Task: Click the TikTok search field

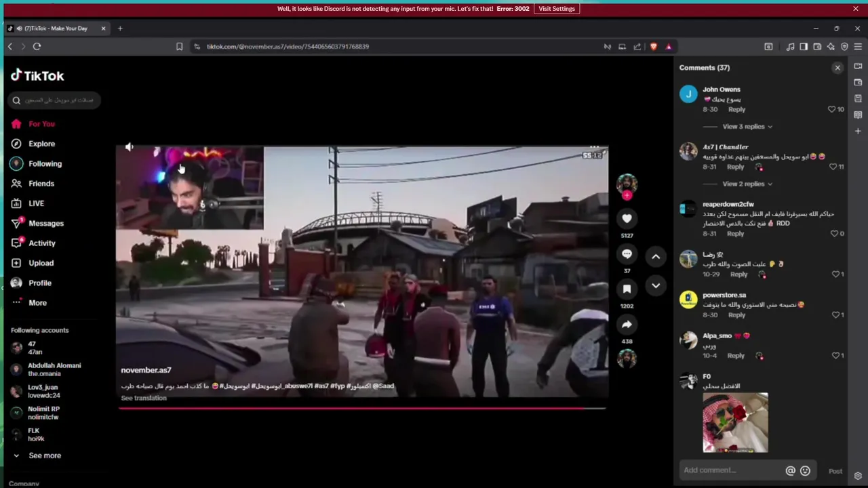Action: (x=56, y=100)
